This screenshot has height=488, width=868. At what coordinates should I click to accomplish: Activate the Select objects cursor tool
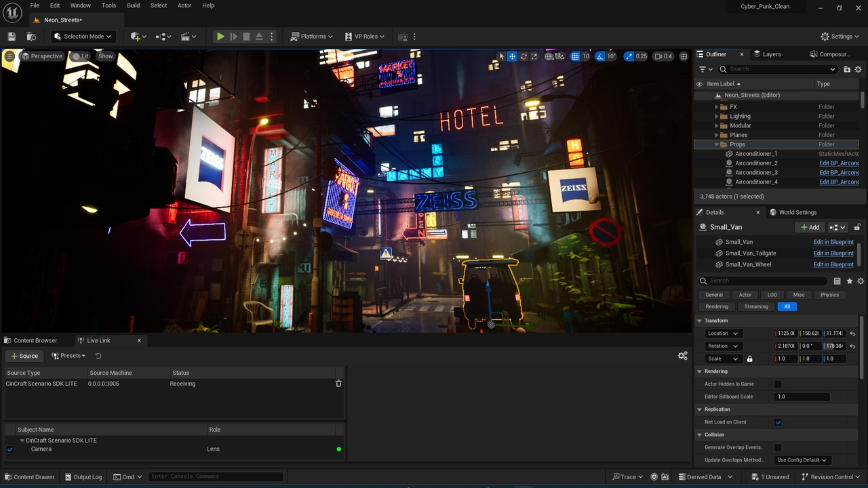coord(501,56)
